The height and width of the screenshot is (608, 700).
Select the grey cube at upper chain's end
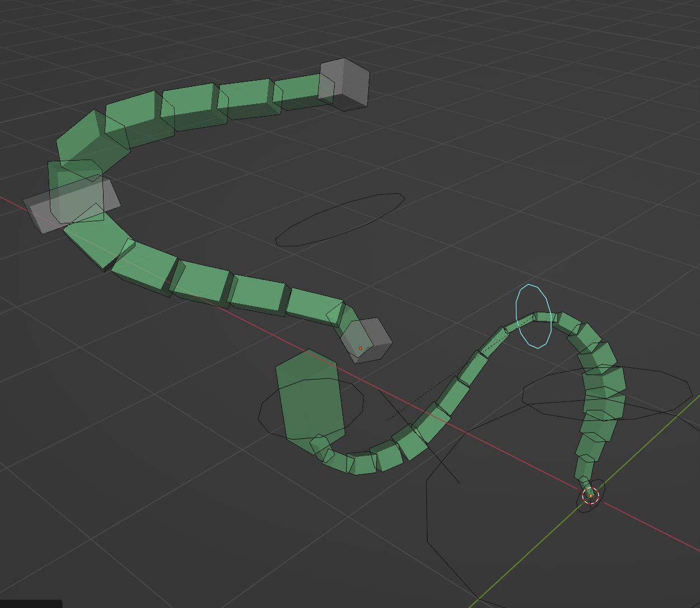click(344, 84)
